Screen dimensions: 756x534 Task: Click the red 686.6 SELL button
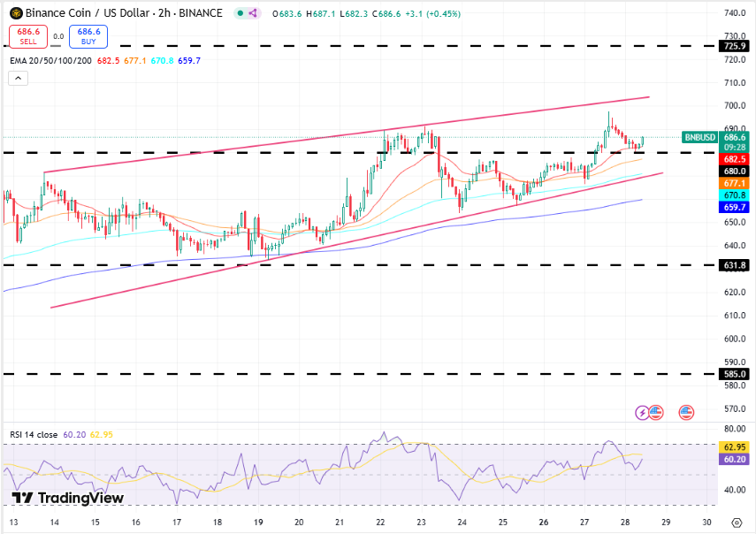pyautogui.click(x=28, y=36)
